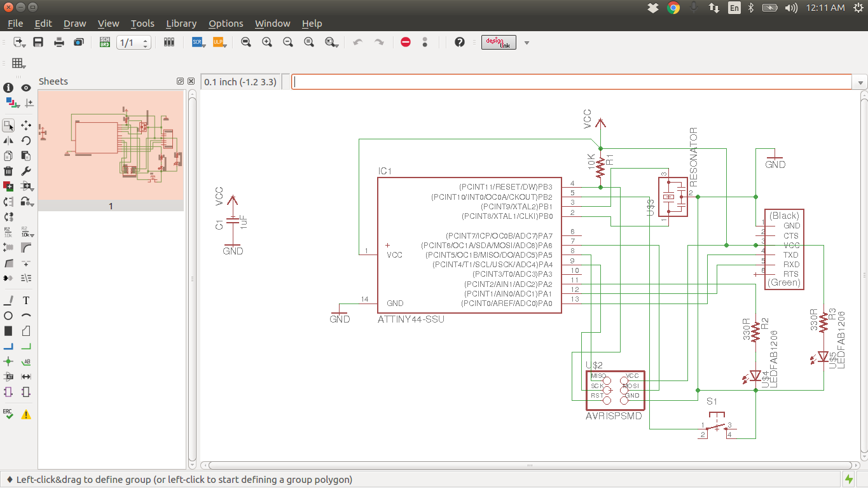Choose the Move tool

pyautogui.click(x=26, y=125)
